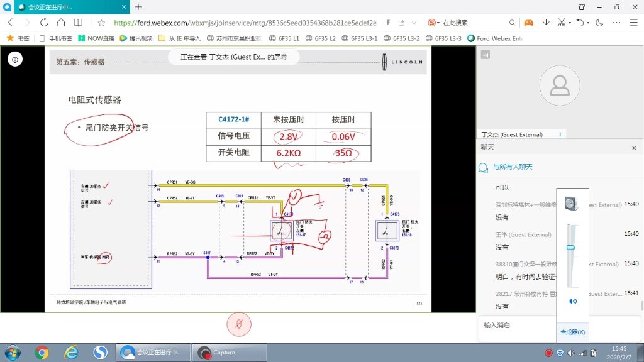The image size is (644, 362).
Task: Click the refresh page icon
Action: (x=43, y=22)
